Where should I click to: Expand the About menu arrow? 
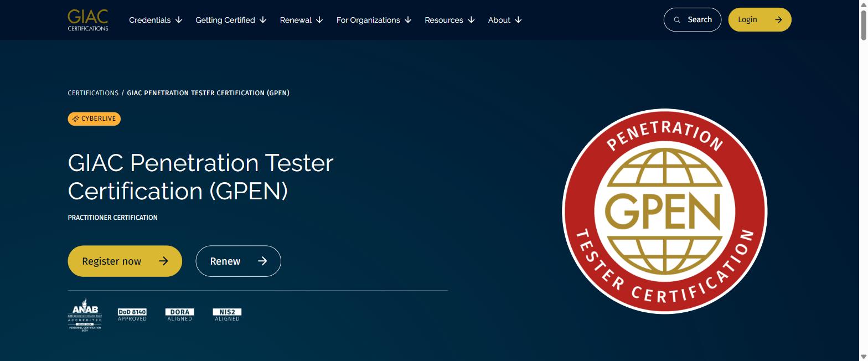tap(518, 20)
